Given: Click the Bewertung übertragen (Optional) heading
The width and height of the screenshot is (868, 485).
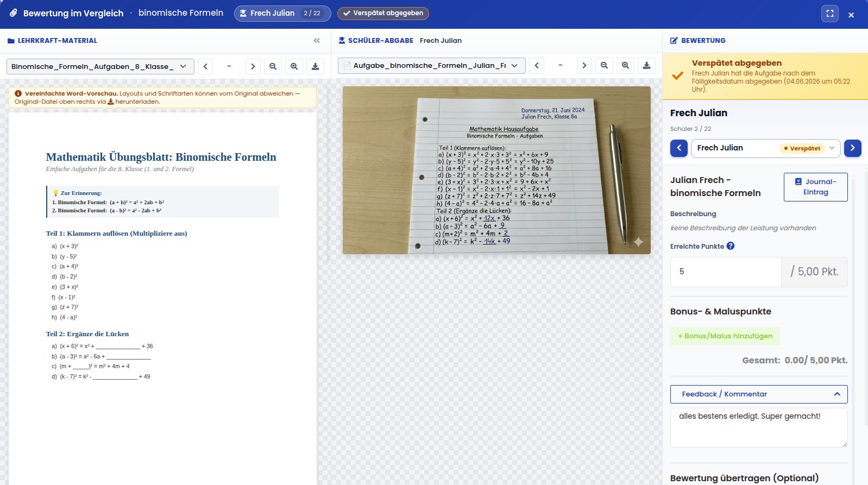Looking at the screenshot, I should click(x=744, y=478).
